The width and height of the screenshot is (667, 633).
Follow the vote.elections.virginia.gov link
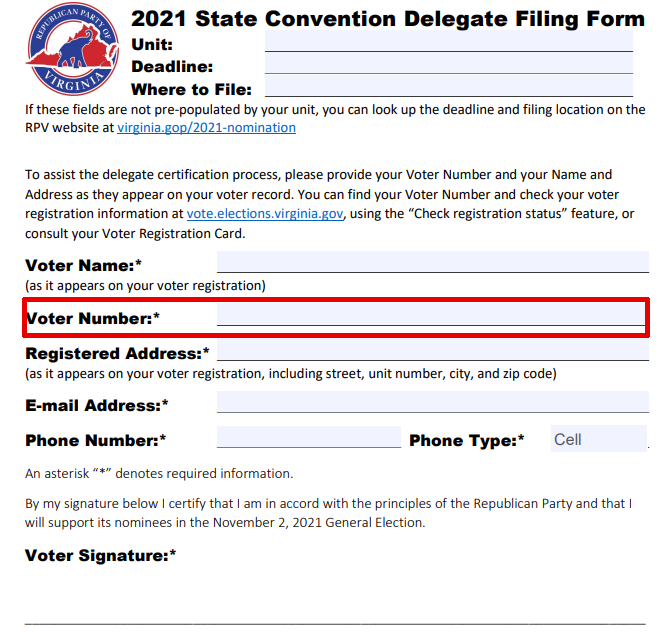(x=265, y=213)
